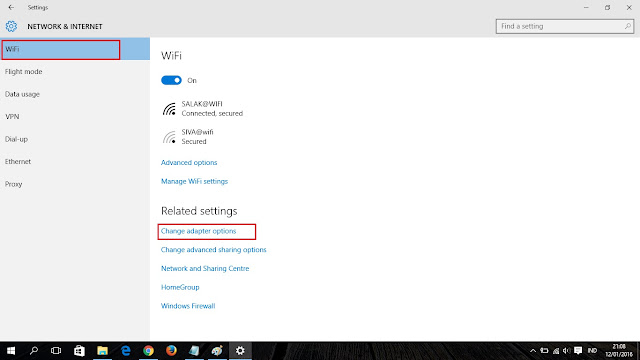Minimize the Settings window
640x360 pixels.
(586, 7)
